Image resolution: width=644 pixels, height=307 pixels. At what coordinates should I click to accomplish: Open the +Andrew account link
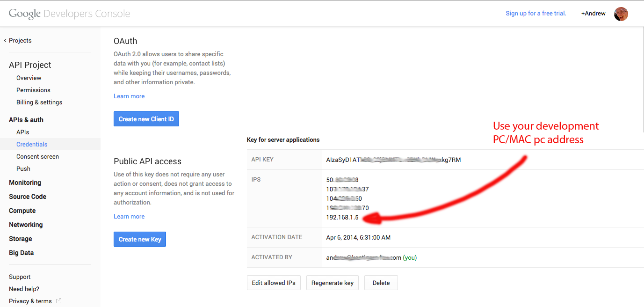click(593, 14)
